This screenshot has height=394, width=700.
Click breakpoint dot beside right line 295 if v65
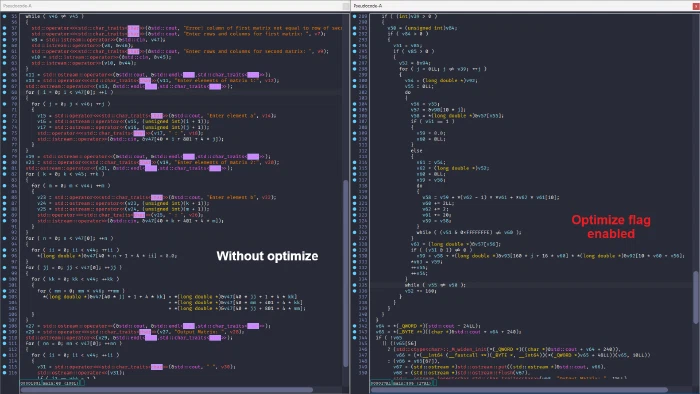(x=354, y=51)
